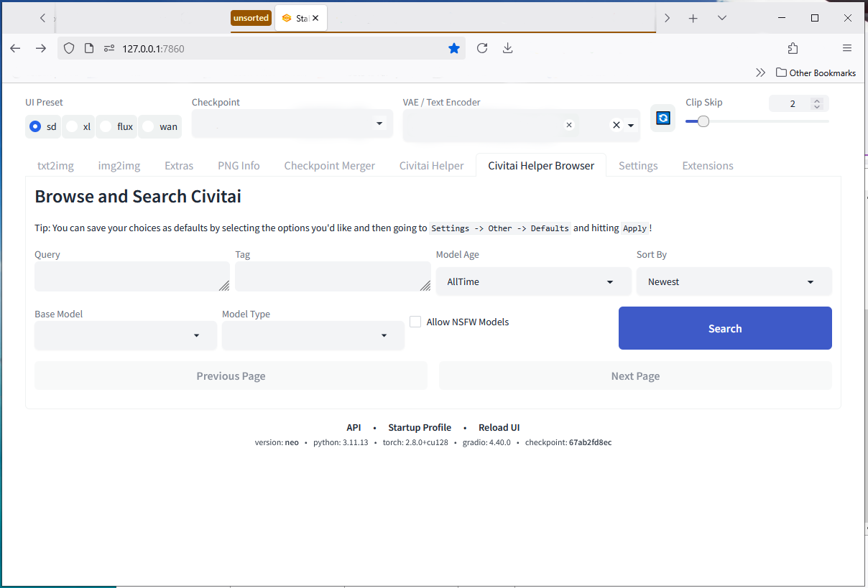Open the Settings tab

tap(638, 166)
